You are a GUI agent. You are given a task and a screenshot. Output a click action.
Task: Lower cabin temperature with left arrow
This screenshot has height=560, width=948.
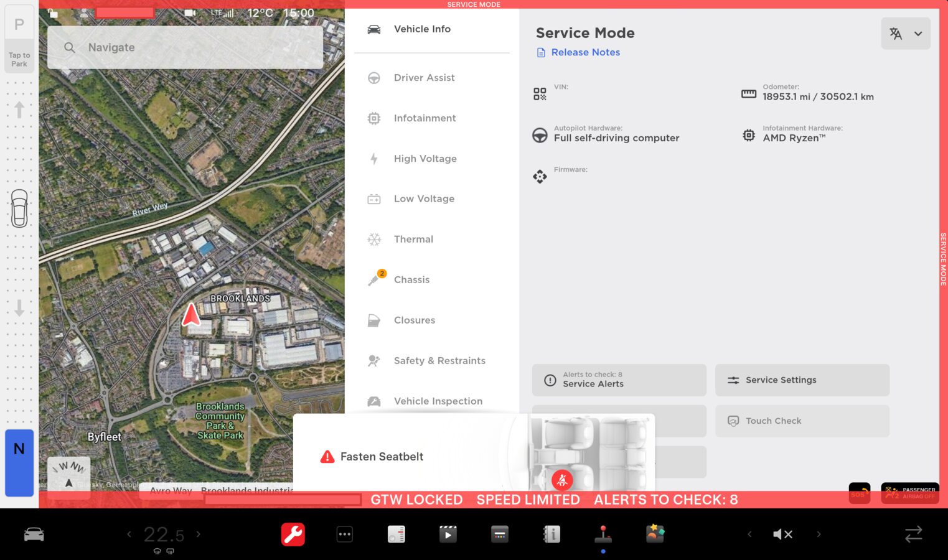coord(129,534)
